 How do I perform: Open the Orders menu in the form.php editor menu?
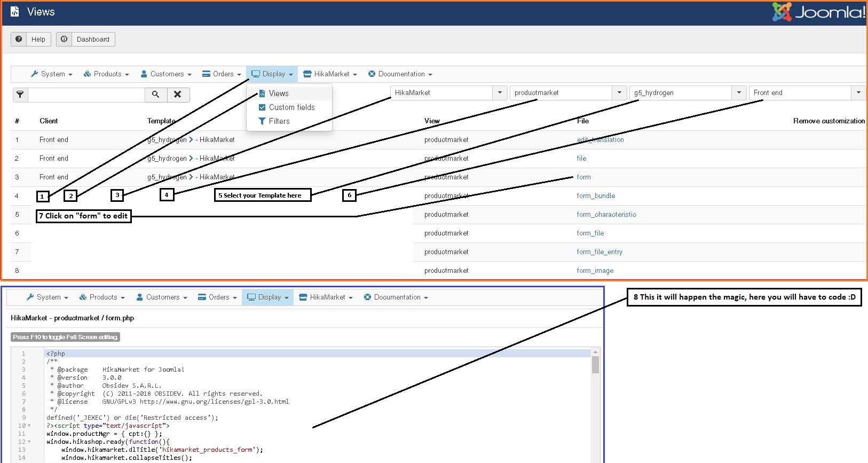coord(217,297)
